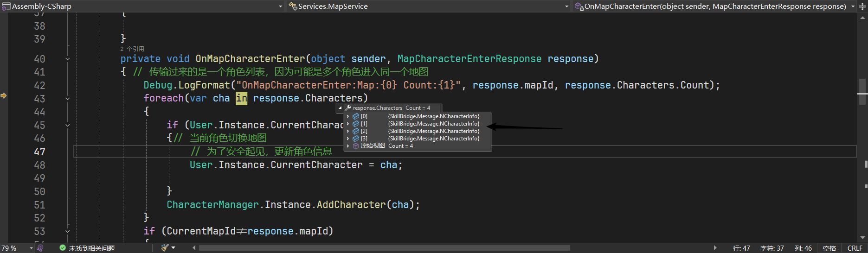The height and width of the screenshot is (253, 868).
Task: Click the IntelliCode purple icon in status bar
Action: (40, 248)
